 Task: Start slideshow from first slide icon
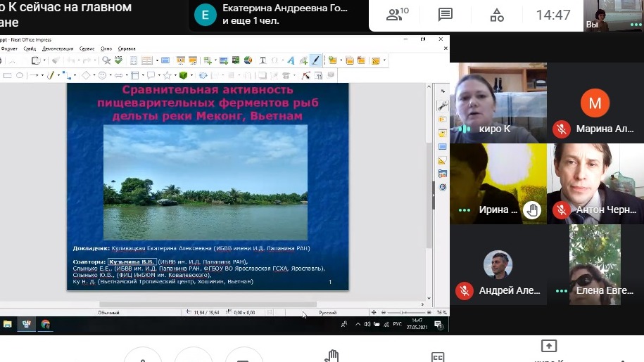pos(180,60)
